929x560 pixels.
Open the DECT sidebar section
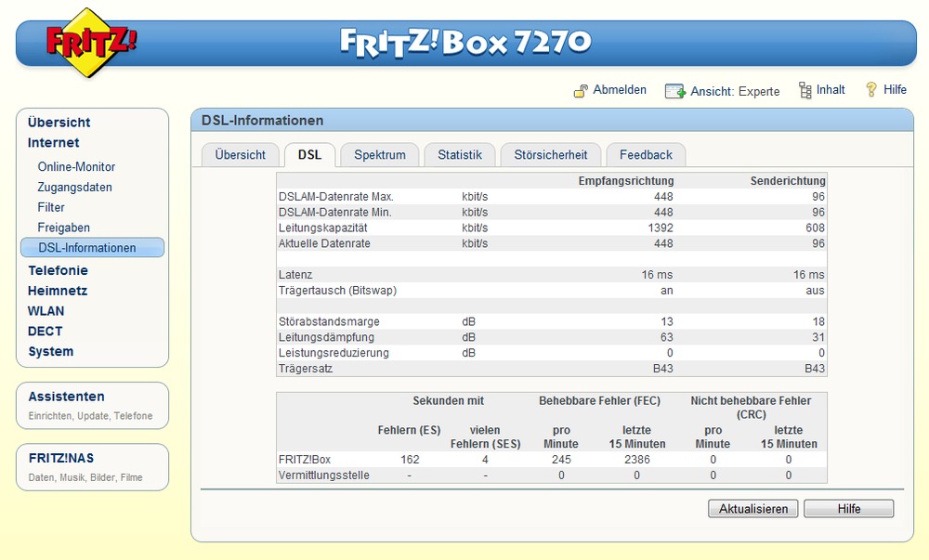tap(45, 331)
